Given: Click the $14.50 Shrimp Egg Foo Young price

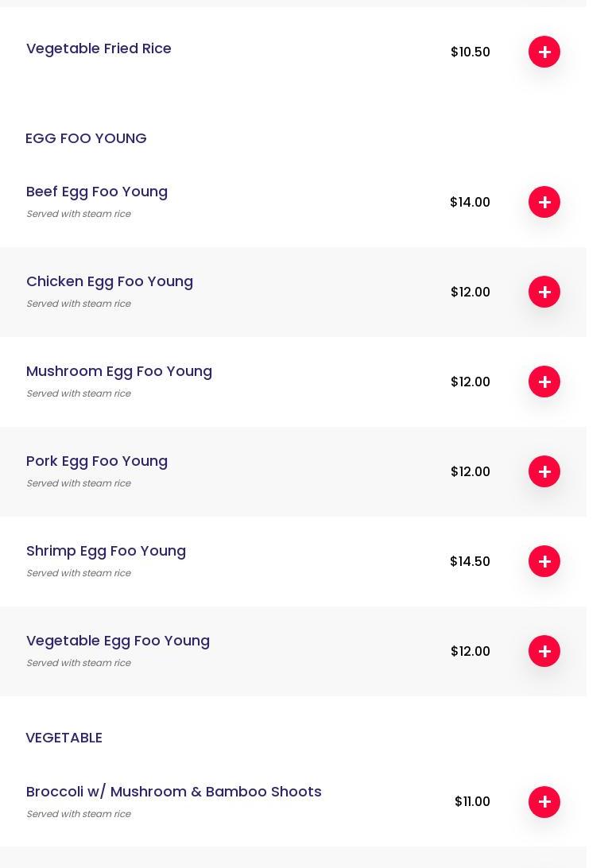Looking at the screenshot, I should (x=470, y=561).
